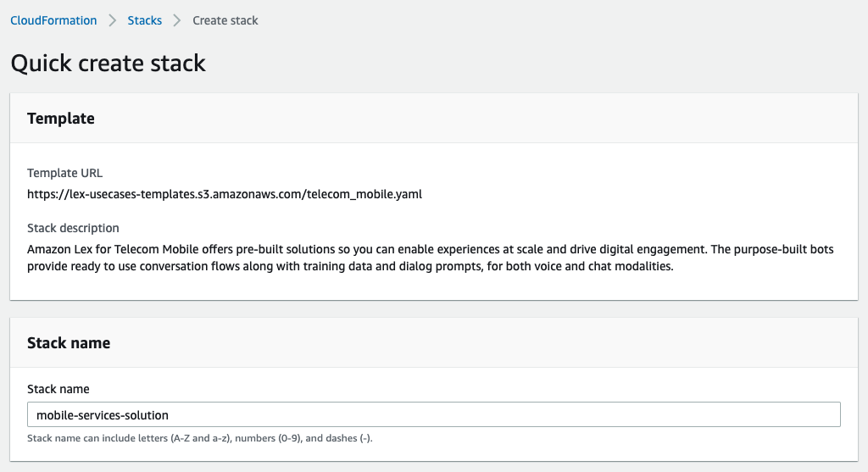
Task: Click the 'mobile-services-solution' text in field
Action: 103,415
